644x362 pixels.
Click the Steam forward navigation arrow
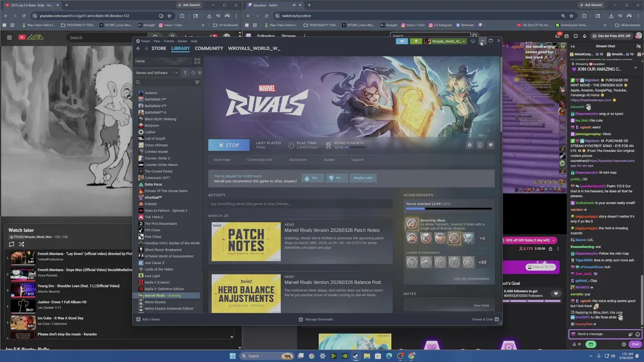(146, 48)
